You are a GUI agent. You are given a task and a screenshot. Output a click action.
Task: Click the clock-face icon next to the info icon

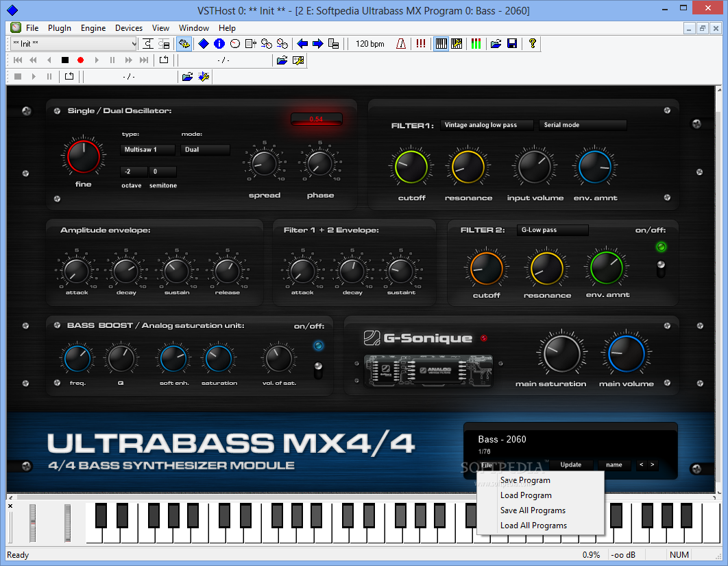[x=235, y=44]
